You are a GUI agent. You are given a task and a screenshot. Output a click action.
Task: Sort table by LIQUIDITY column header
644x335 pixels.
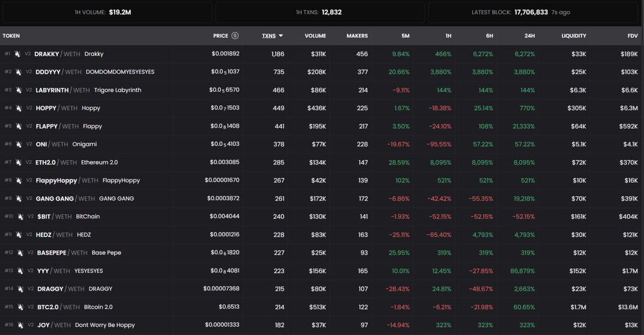(574, 36)
